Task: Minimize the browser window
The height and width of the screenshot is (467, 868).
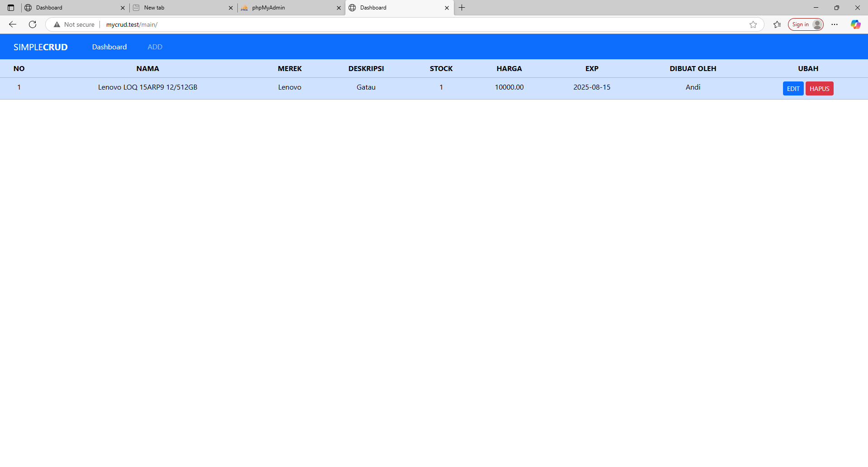Action: (x=816, y=8)
